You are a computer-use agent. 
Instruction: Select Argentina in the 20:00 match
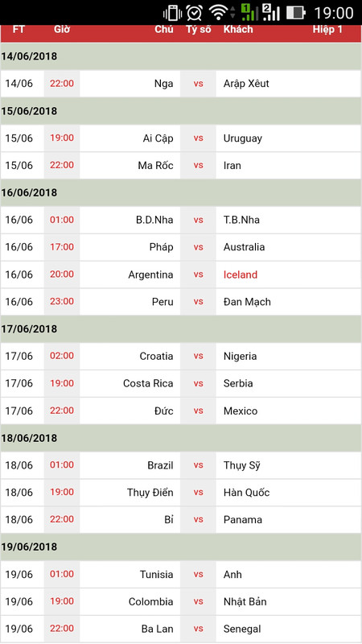point(150,275)
